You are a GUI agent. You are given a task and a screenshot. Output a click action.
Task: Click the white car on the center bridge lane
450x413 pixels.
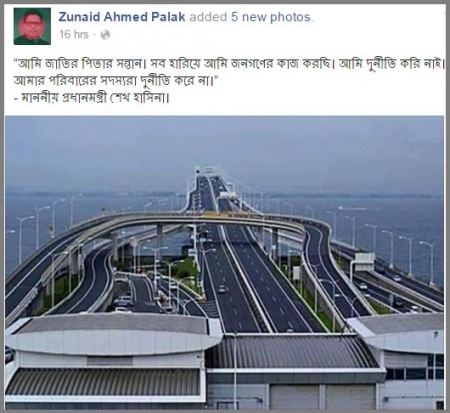[222, 289]
